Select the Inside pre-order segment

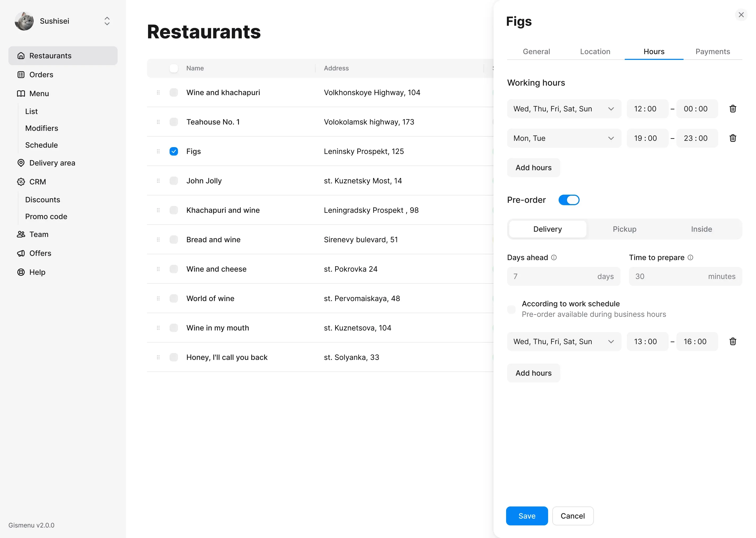click(701, 229)
